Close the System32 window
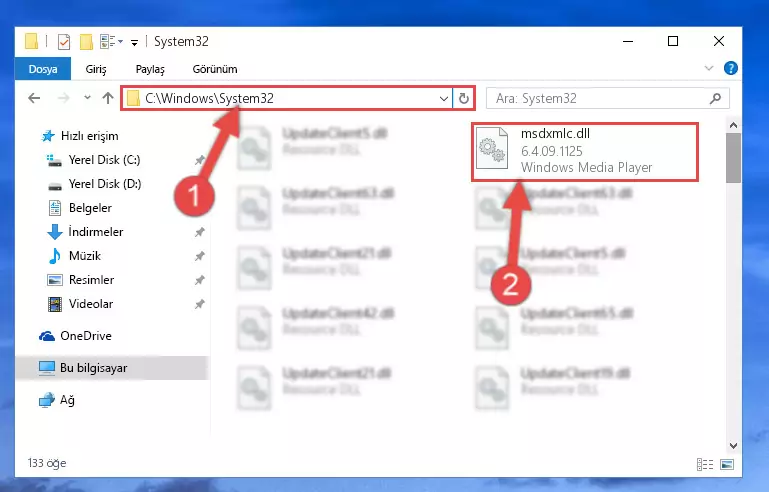Screen dimensions: 769x492 click(x=718, y=42)
